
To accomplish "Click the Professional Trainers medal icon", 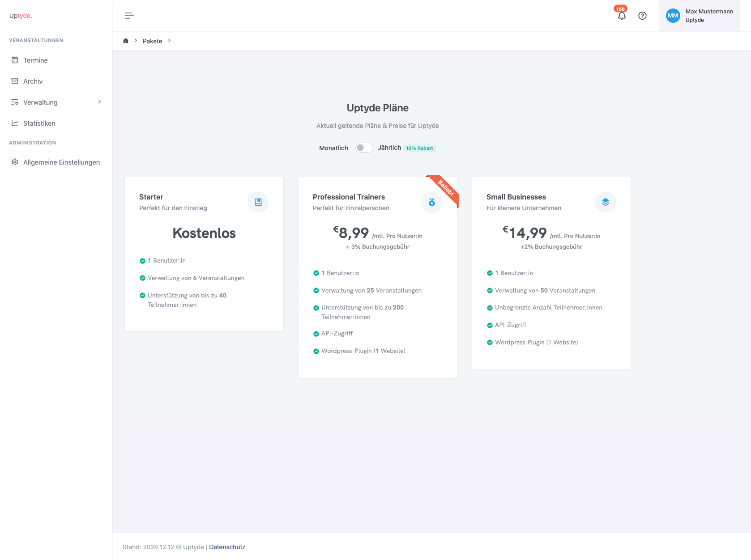I will 432,202.
